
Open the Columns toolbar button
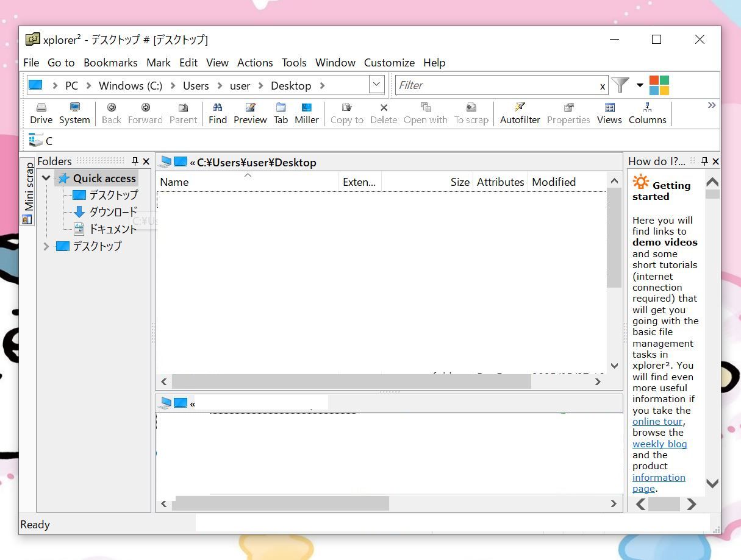click(647, 113)
